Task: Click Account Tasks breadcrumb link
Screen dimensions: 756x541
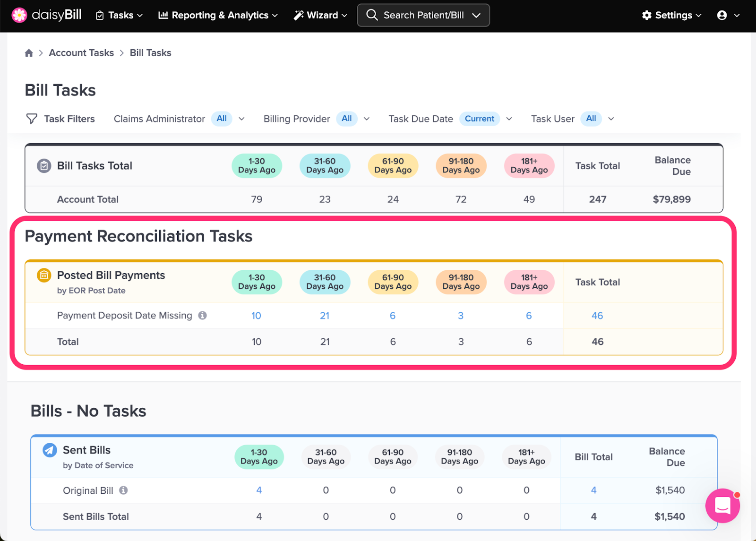Action: [81, 53]
